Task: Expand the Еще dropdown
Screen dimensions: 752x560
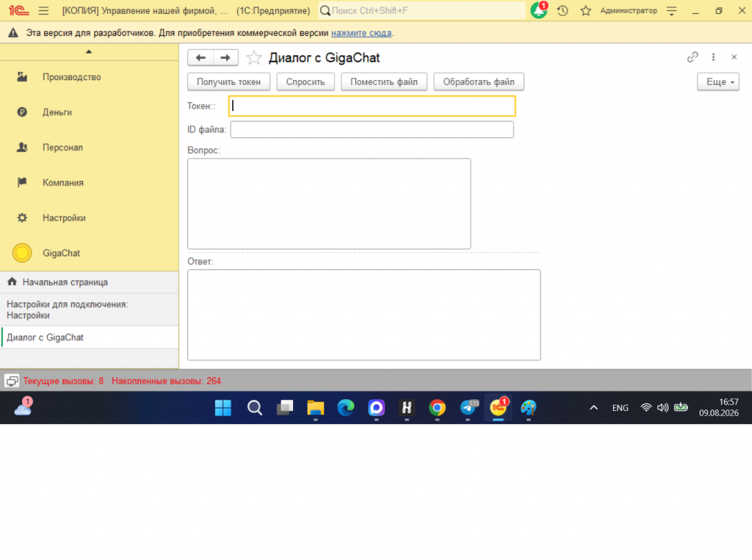Action: (x=718, y=82)
